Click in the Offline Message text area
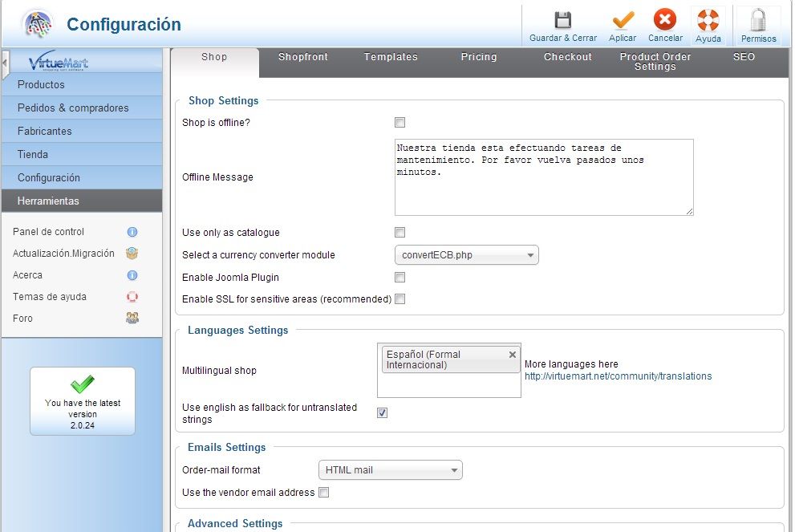 tap(544, 177)
